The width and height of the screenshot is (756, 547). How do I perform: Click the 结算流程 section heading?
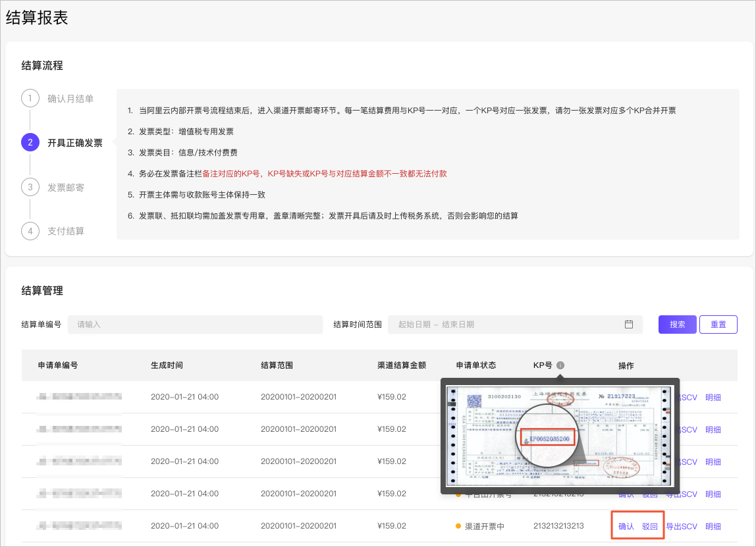[42, 66]
